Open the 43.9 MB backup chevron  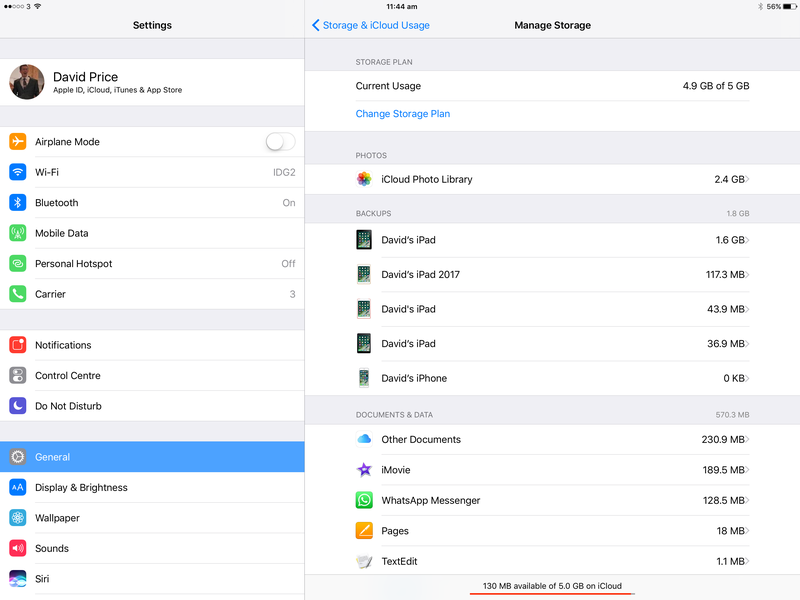point(747,309)
